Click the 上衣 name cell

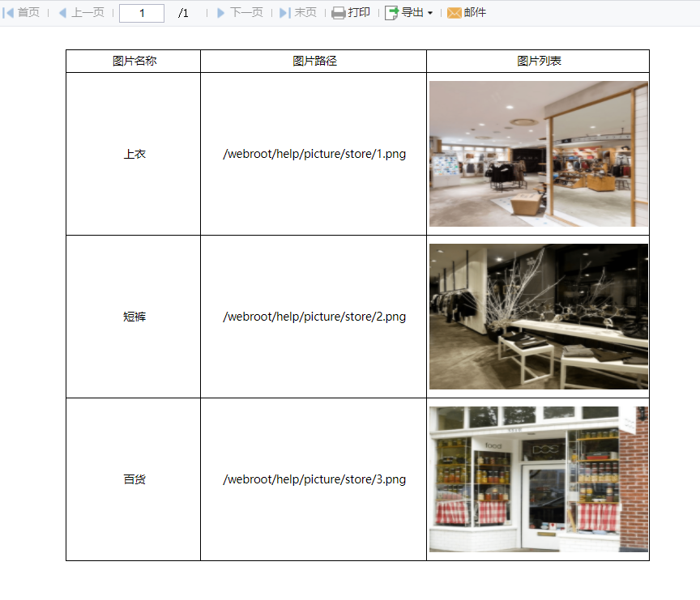(134, 154)
